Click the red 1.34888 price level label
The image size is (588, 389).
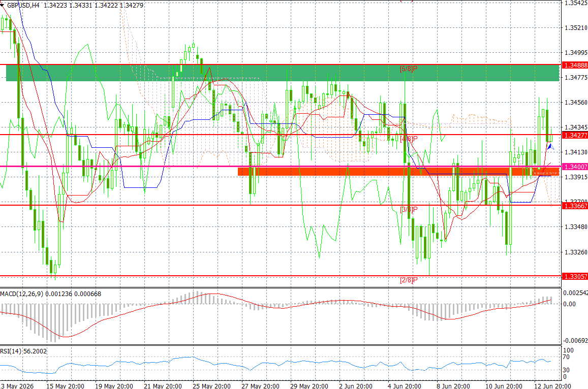[576, 65]
